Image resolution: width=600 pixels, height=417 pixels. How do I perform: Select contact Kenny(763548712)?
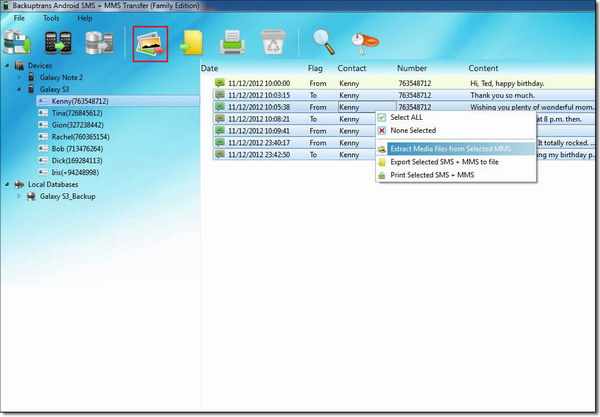118,101
